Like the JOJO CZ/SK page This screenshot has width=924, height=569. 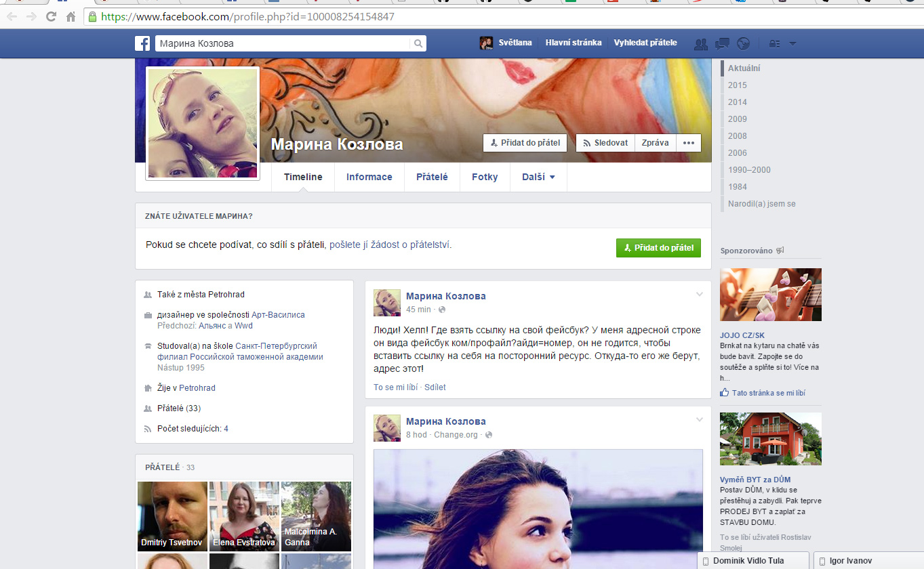click(763, 393)
